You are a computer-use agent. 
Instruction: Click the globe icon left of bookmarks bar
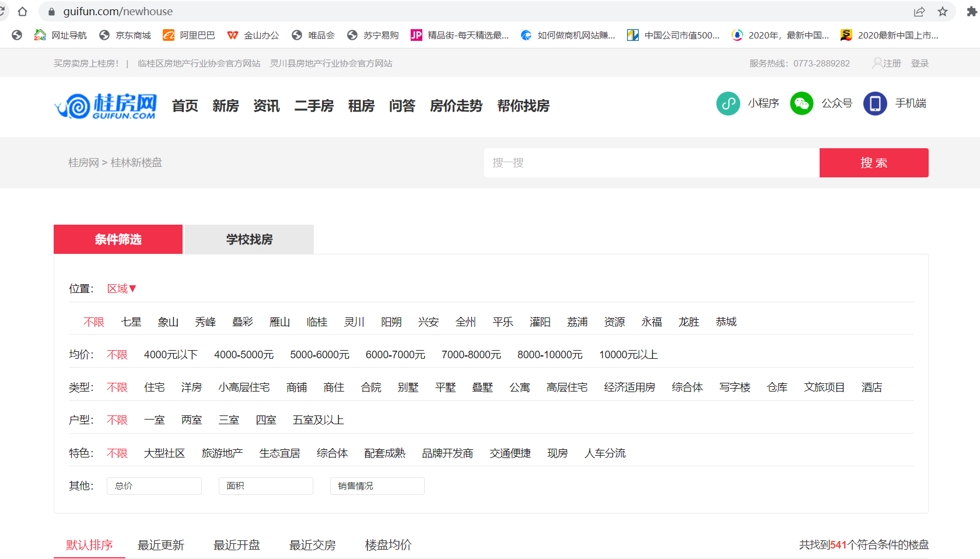17,36
